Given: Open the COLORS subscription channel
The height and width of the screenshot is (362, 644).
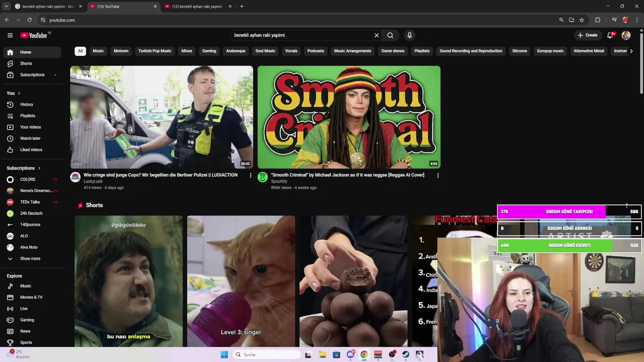Looking at the screenshot, I should pos(33,179).
